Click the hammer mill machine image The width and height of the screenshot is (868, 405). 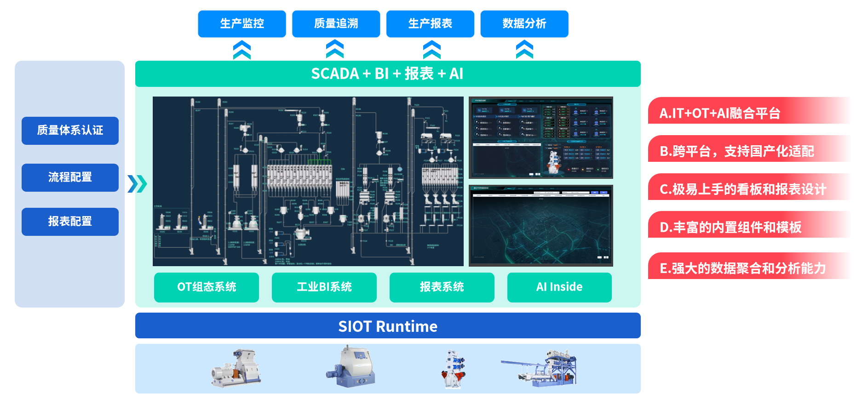tap(236, 368)
